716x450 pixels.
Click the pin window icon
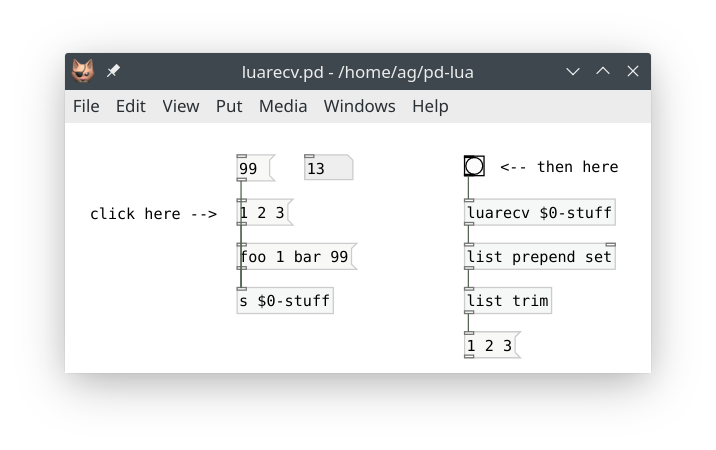coord(113,72)
